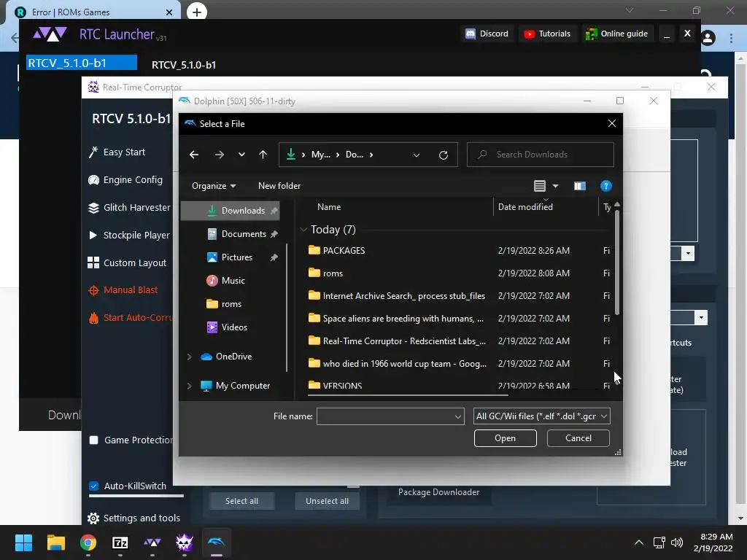Change file view layout icon
Screen dimensions: 747x560
pyautogui.click(x=539, y=186)
